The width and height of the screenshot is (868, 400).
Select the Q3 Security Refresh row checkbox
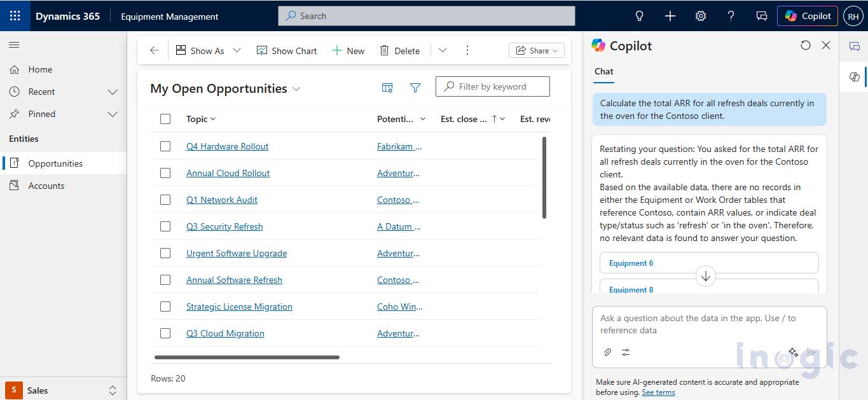click(165, 226)
